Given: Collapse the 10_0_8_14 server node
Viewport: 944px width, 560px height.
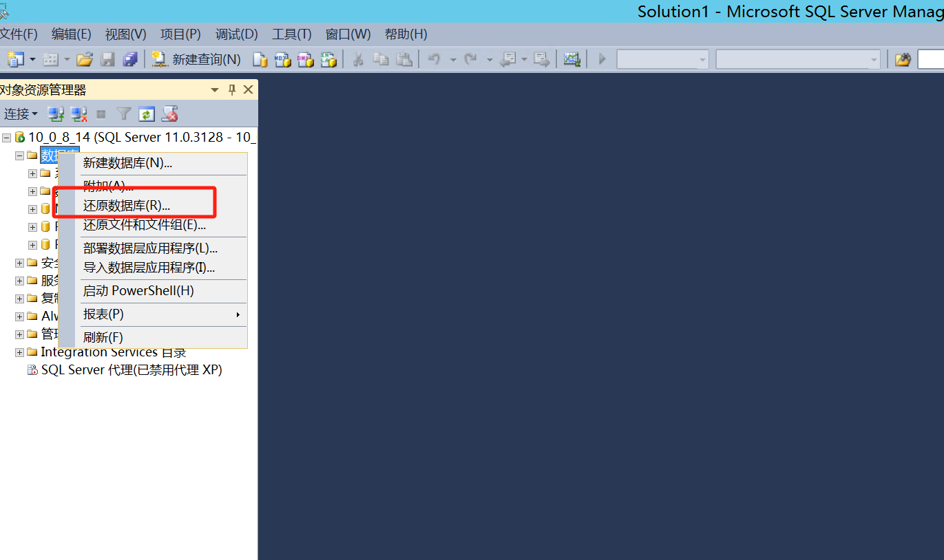Looking at the screenshot, I should coord(6,138).
